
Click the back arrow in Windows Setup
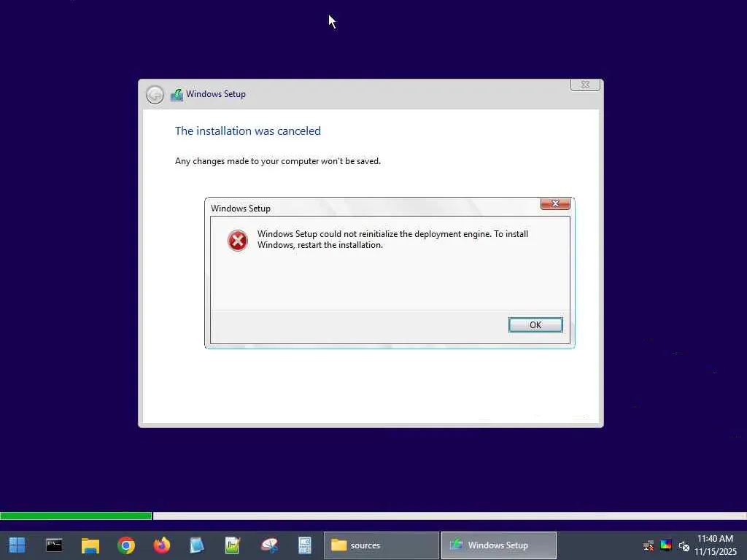(155, 95)
